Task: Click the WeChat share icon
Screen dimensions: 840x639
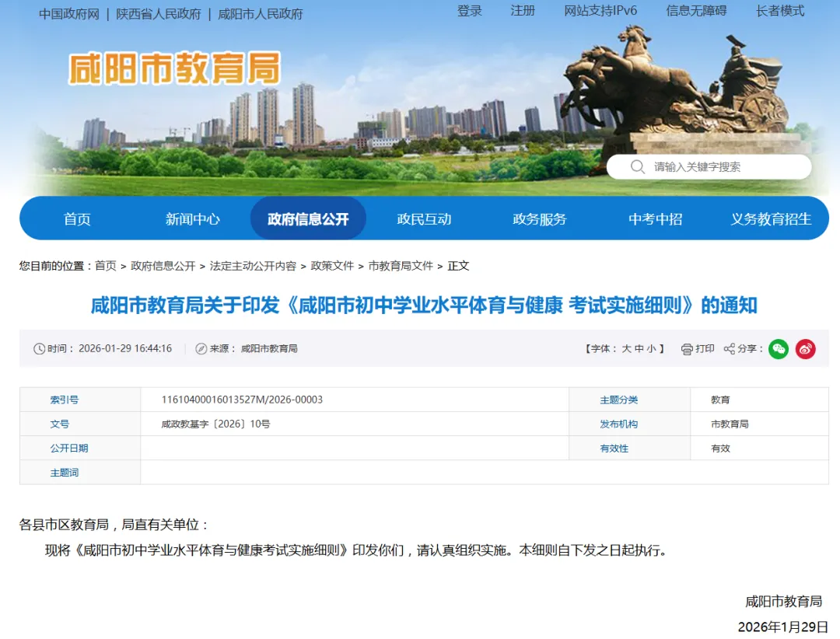Action: tap(778, 349)
